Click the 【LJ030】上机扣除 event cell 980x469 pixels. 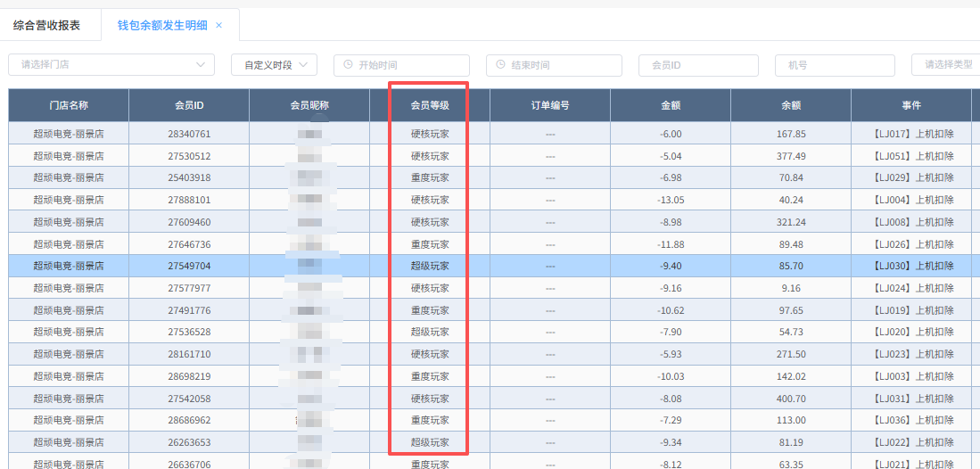click(x=911, y=266)
